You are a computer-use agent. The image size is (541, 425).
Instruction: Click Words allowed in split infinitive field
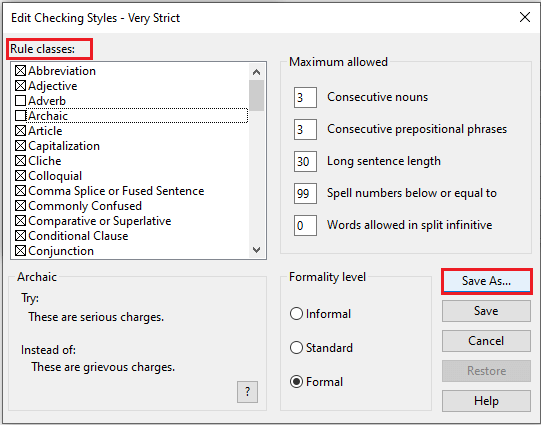coord(305,226)
